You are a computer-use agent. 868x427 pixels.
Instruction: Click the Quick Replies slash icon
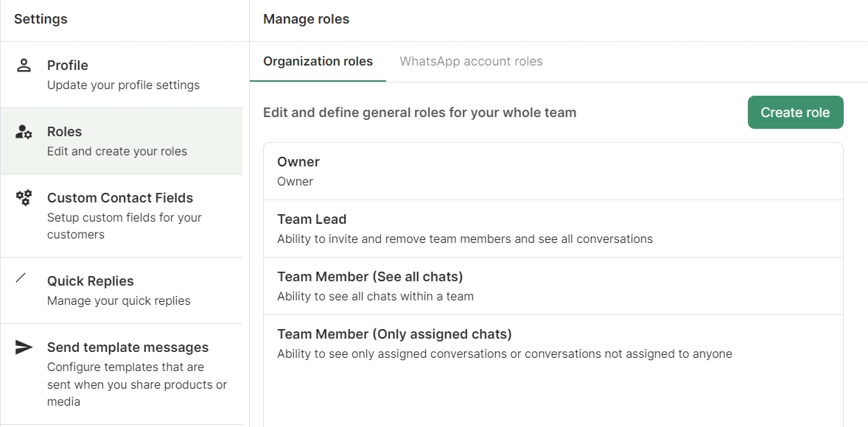pyautogui.click(x=21, y=278)
